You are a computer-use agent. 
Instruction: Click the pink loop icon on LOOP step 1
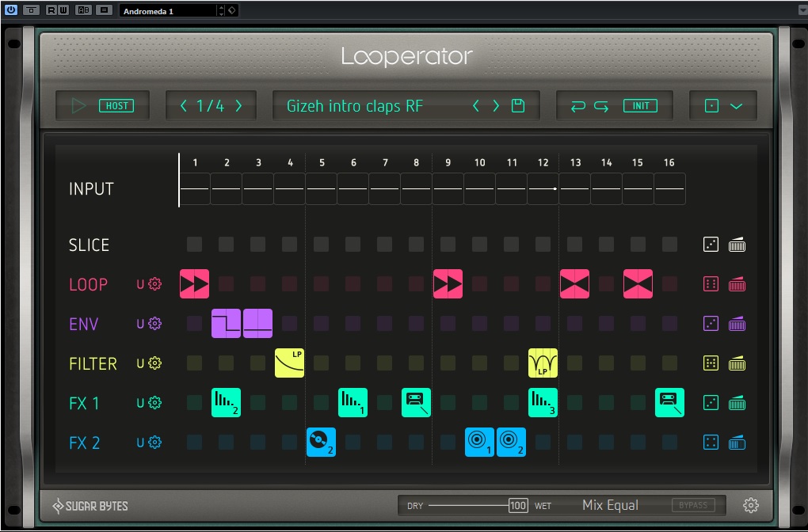(194, 283)
